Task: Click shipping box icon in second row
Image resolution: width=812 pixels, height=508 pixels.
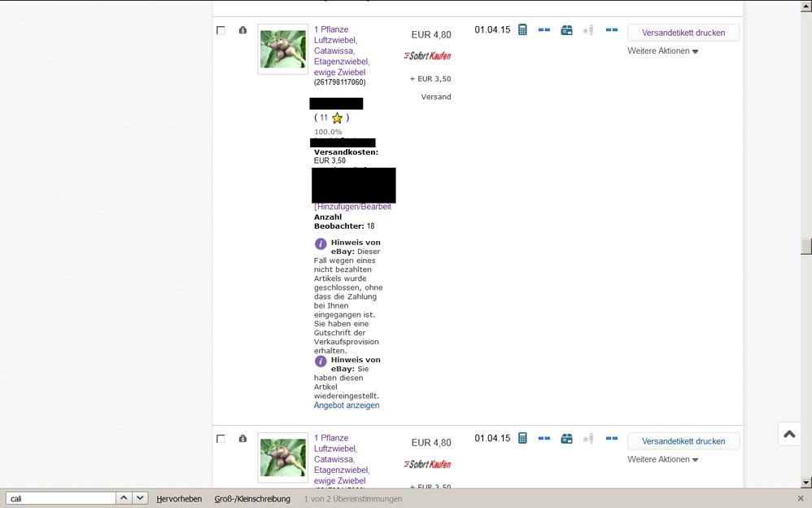Action: pyautogui.click(x=566, y=439)
